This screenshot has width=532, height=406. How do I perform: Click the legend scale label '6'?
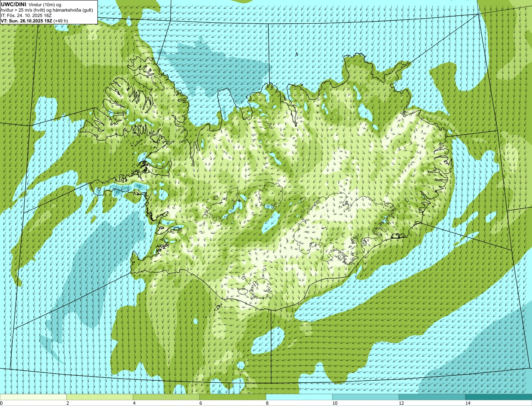click(200, 403)
